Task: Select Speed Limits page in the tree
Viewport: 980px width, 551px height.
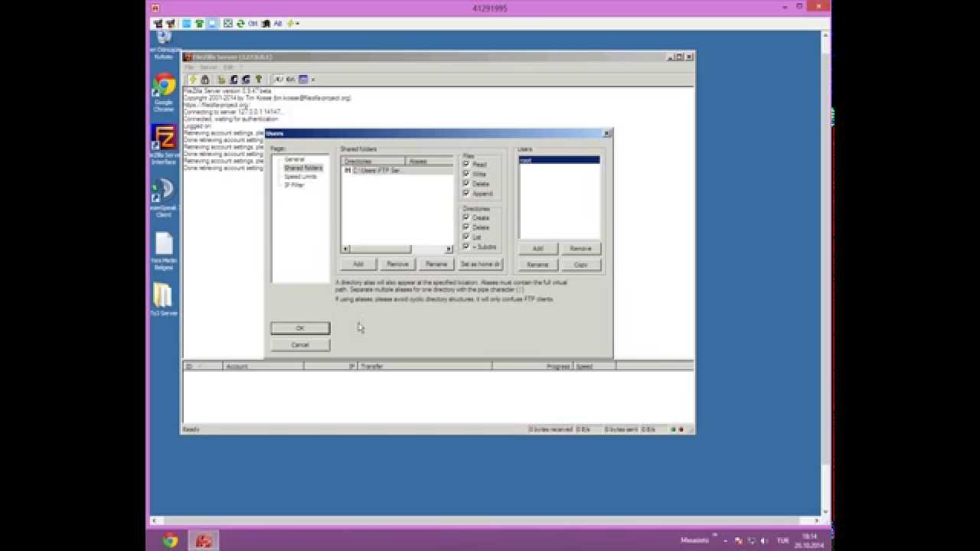Action: pyautogui.click(x=300, y=176)
